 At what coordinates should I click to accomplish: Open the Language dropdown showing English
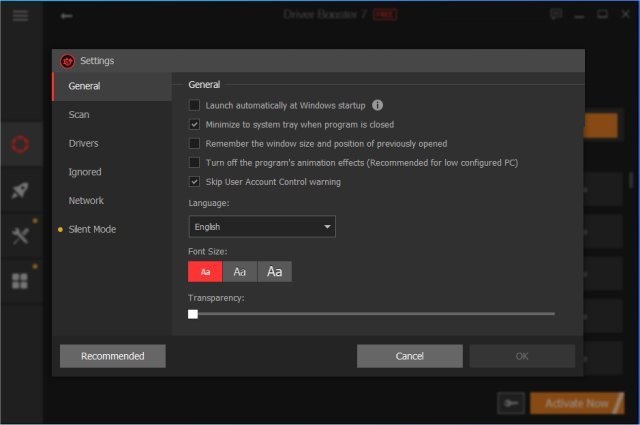(x=262, y=227)
